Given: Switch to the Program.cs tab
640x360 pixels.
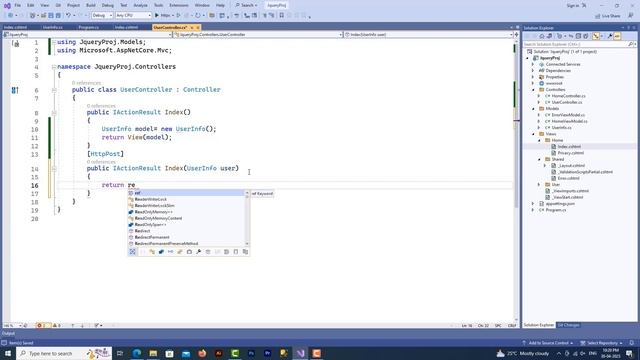Looking at the screenshot, I should pos(89,27).
